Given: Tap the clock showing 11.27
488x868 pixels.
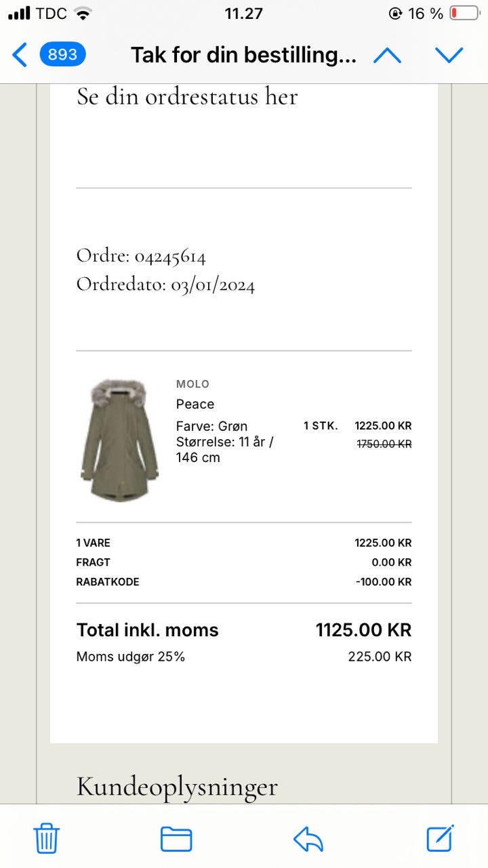Looking at the screenshot, I should pyautogui.click(x=243, y=14).
